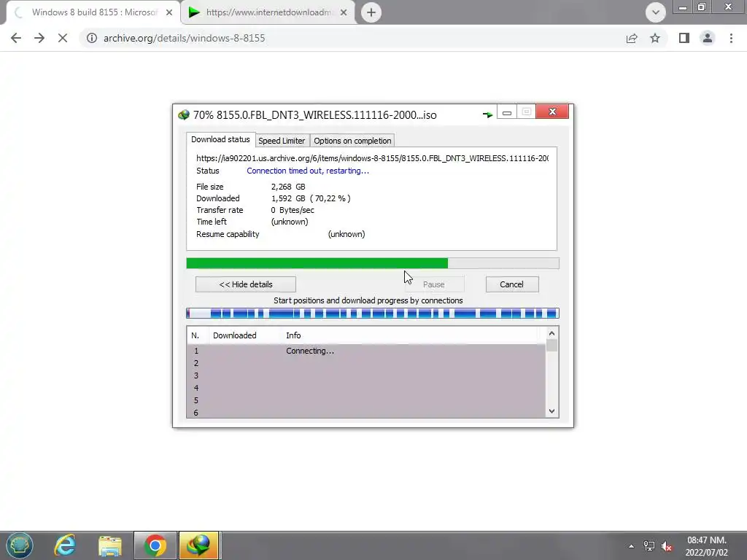Click the N. column header
The image size is (747, 560).
click(x=196, y=335)
